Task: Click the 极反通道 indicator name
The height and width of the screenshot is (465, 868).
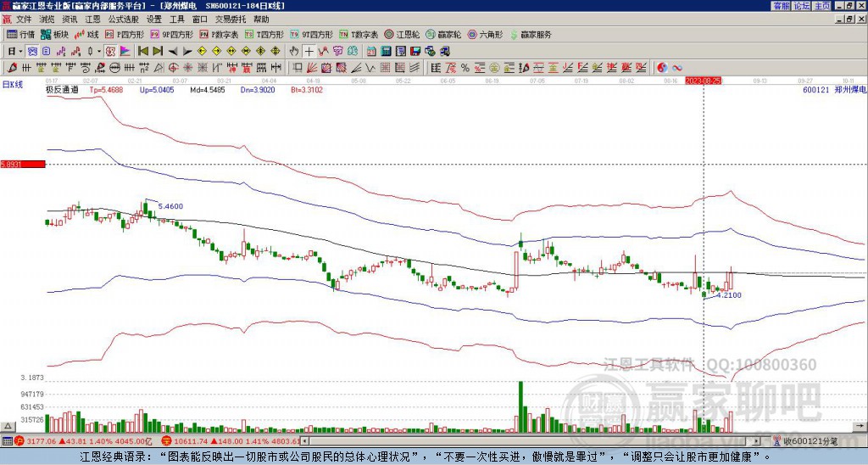Action: tap(61, 89)
